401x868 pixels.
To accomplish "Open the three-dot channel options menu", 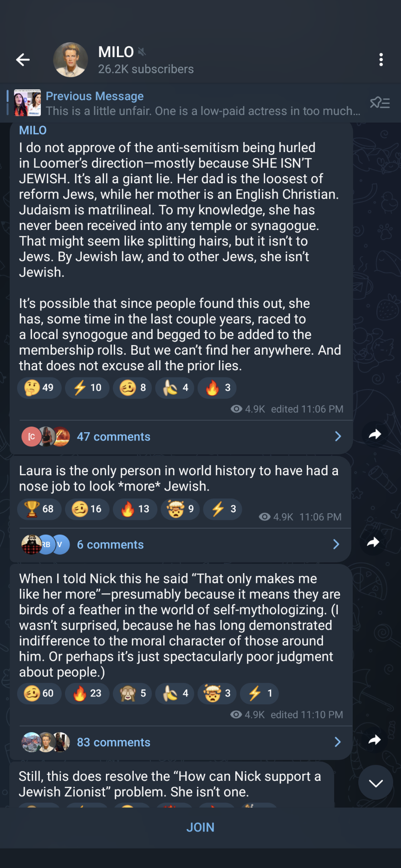I will point(382,59).
